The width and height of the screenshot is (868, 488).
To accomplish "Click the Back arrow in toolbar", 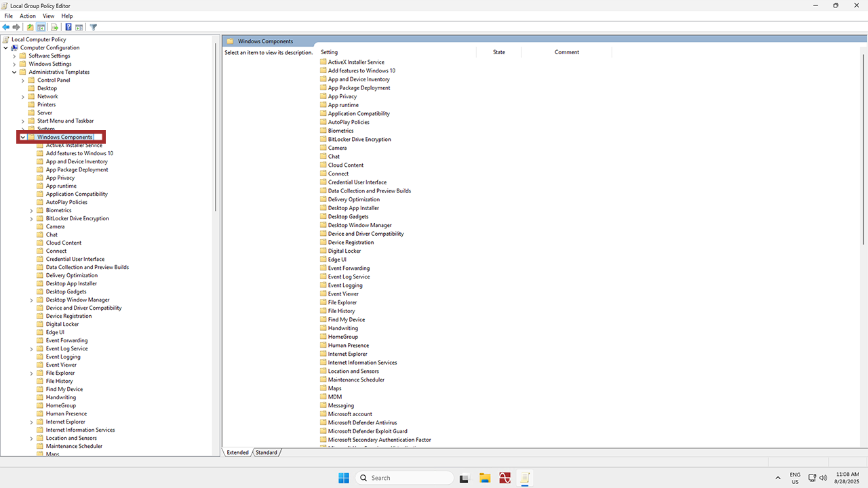I will [x=6, y=27].
